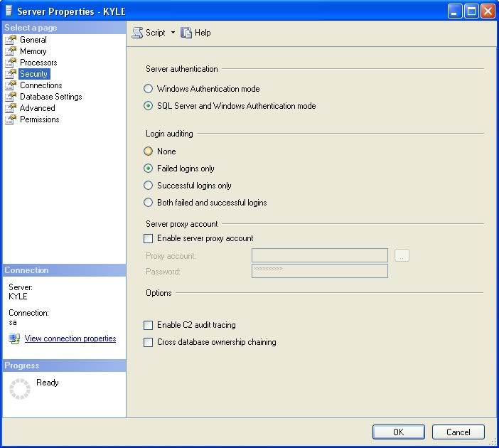Select Windows Authentication mode

(x=149, y=89)
